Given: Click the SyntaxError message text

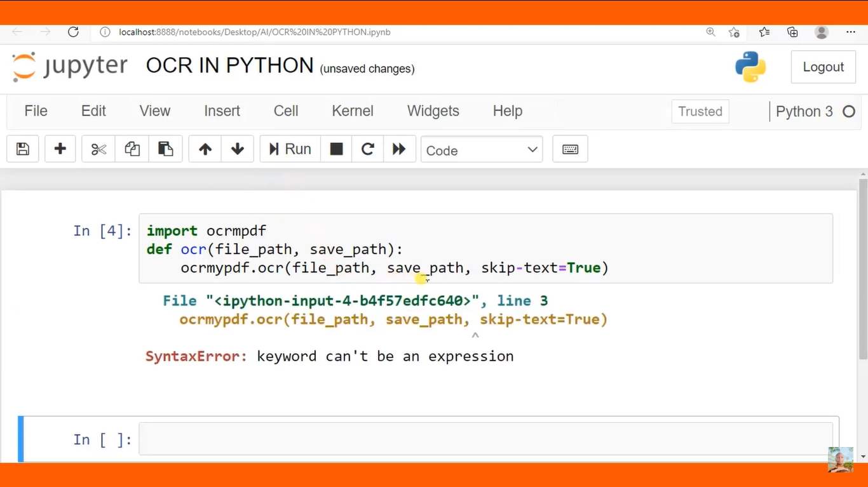Looking at the screenshot, I should coord(330,356).
